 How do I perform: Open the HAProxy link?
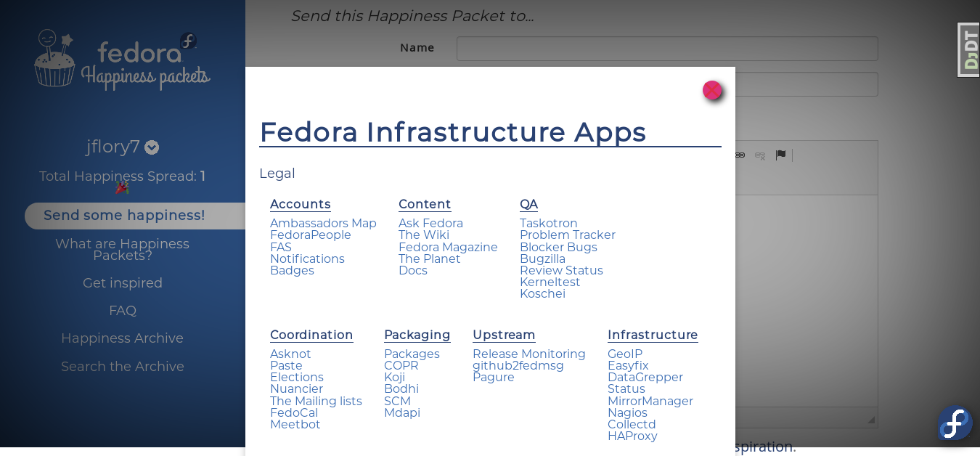[x=632, y=436]
